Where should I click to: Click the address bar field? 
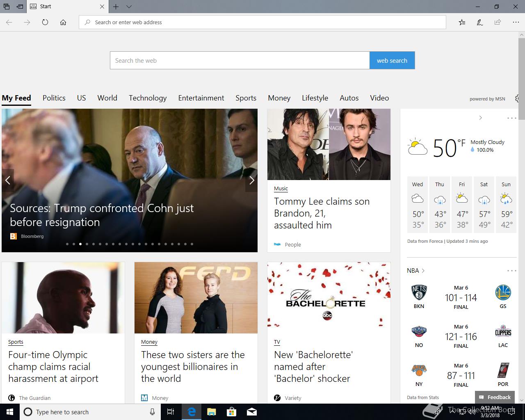262,22
